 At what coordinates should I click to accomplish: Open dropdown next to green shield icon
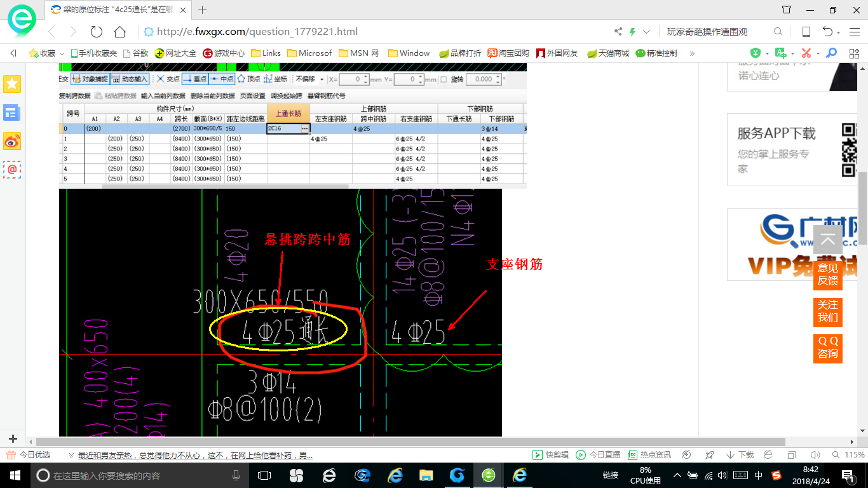click(767, 53)
